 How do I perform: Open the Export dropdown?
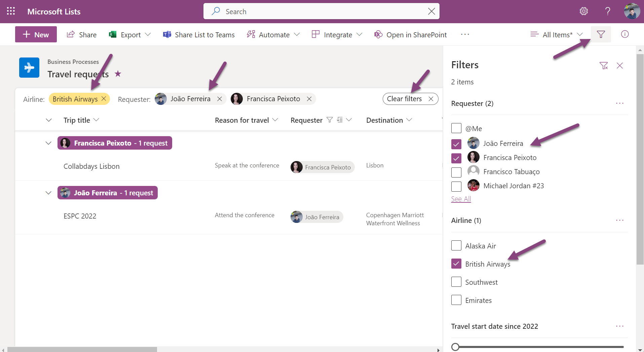pos(130,35)
